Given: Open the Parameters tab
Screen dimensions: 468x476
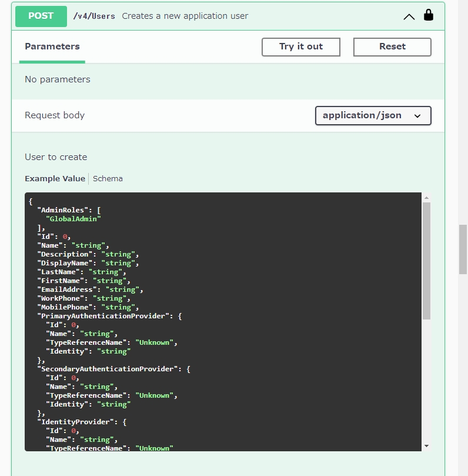Looking at the screenshot, I should click(x=52, y=46).
